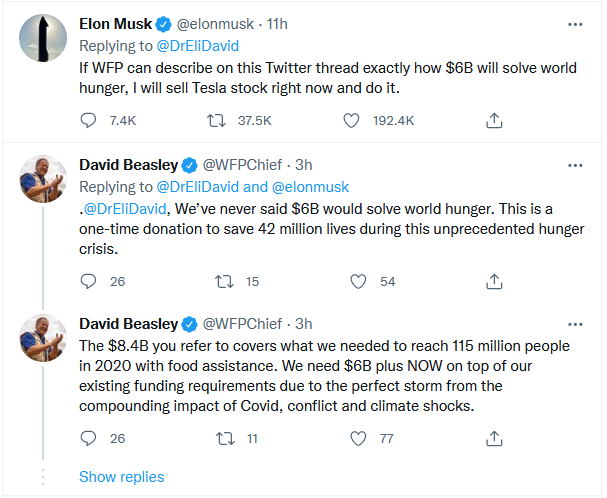Open more options on Beasley's first tweet
The width and height of the screenshot is (607, 498).
(x=575, y=164)
